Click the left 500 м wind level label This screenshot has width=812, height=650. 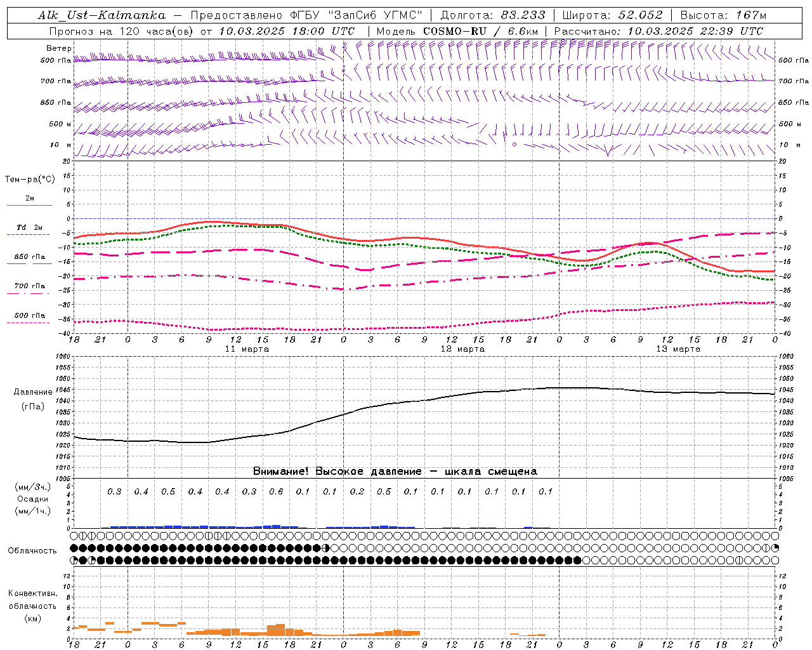60,124
